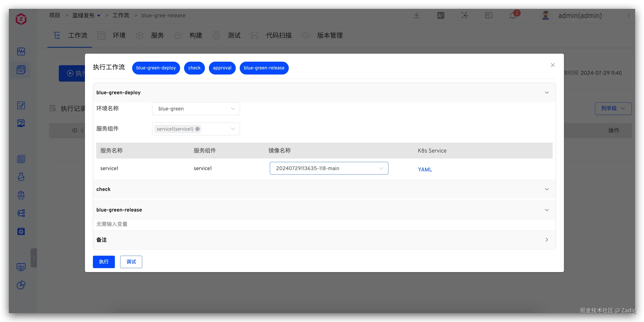Viewport: 644px width, 322px height.
Task: Toggle the approval stage pill
Action: pyautogui.click(x=222, y=68)
